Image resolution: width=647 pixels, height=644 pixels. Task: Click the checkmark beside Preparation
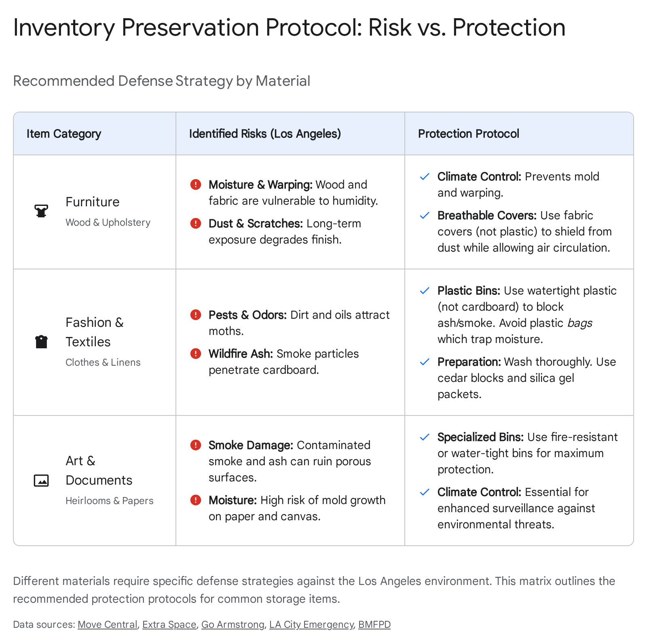[425, 362]
